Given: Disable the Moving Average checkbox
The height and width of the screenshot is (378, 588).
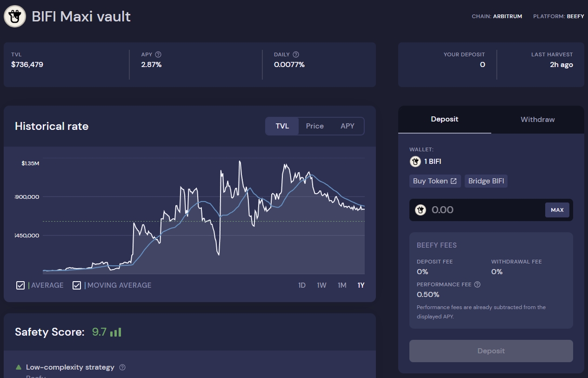Looking at the screenshot, I should coord(77,285).
